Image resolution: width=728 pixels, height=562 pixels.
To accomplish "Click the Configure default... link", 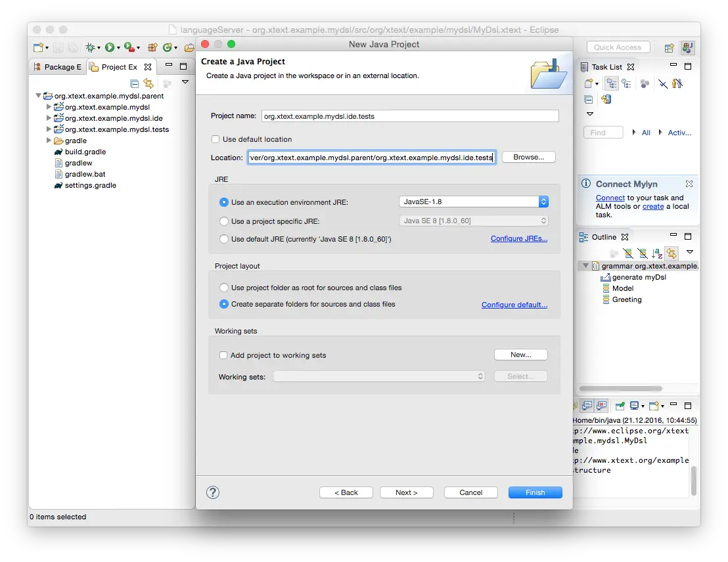I will [514, 305].
